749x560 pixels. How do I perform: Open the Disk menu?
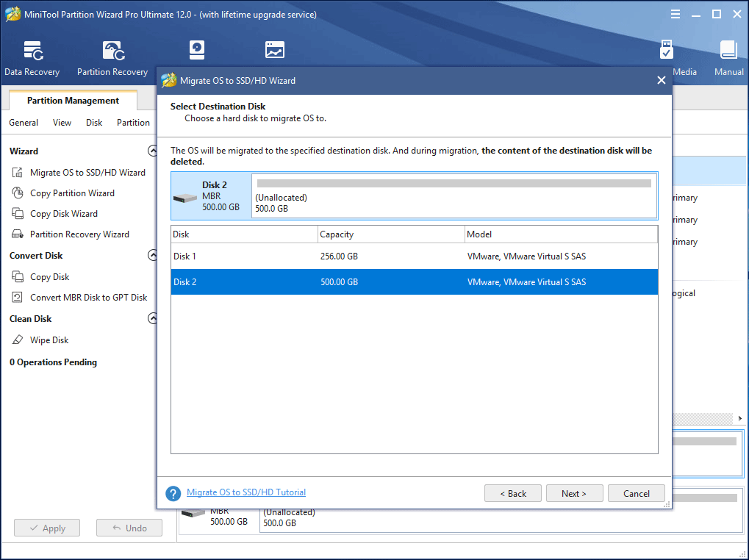click(x=94, y=123)
